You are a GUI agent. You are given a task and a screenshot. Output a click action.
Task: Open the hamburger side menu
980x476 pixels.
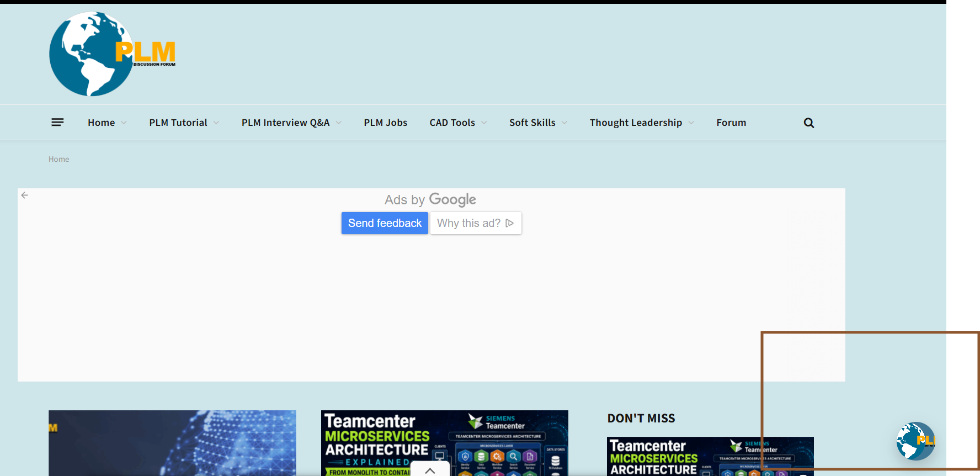[x=57, y=122]
